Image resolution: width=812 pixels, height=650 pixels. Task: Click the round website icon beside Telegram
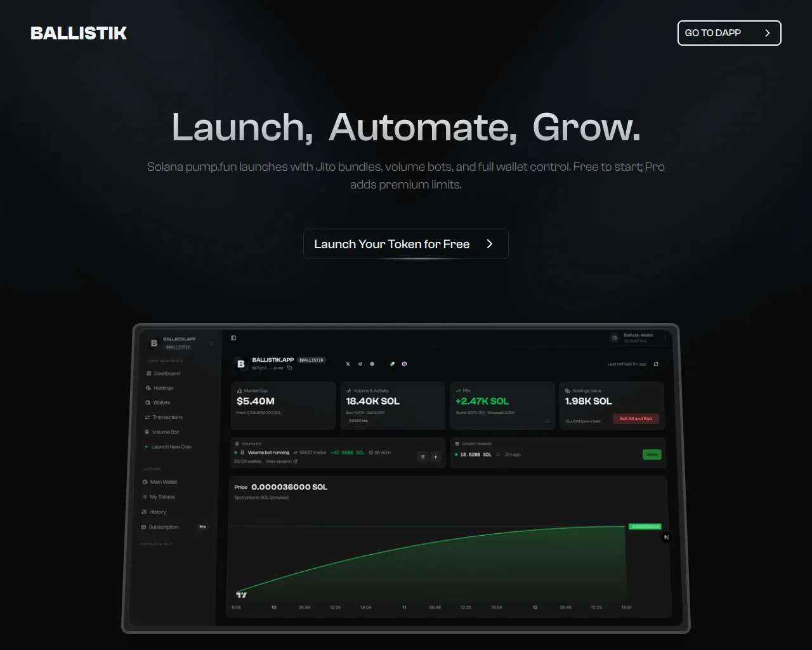(372, 364)
